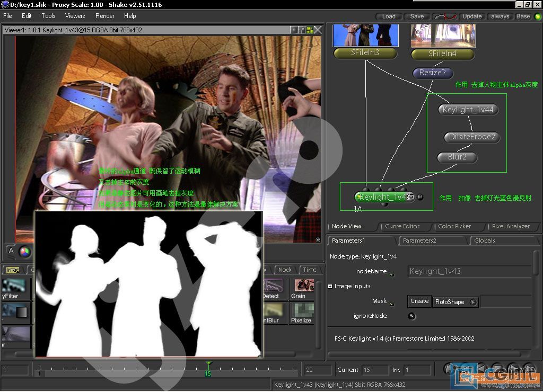Viewport: 543px width, 392px height.
Task: Click the parameters panel vertical scrollbar
Action: click(536, 264)
